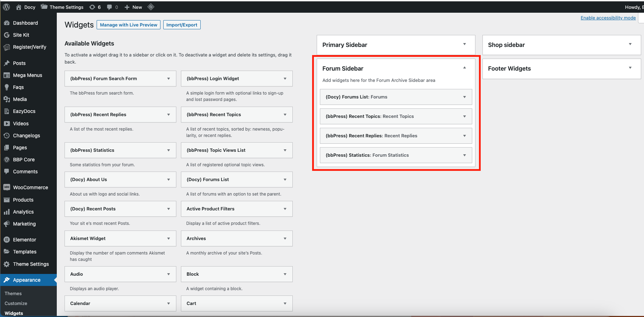Image resolution: width=644 pixels, height=317 pixels.
Task: Expand the (Docy) Forums List: Forums widget
Action: [464, 97]
